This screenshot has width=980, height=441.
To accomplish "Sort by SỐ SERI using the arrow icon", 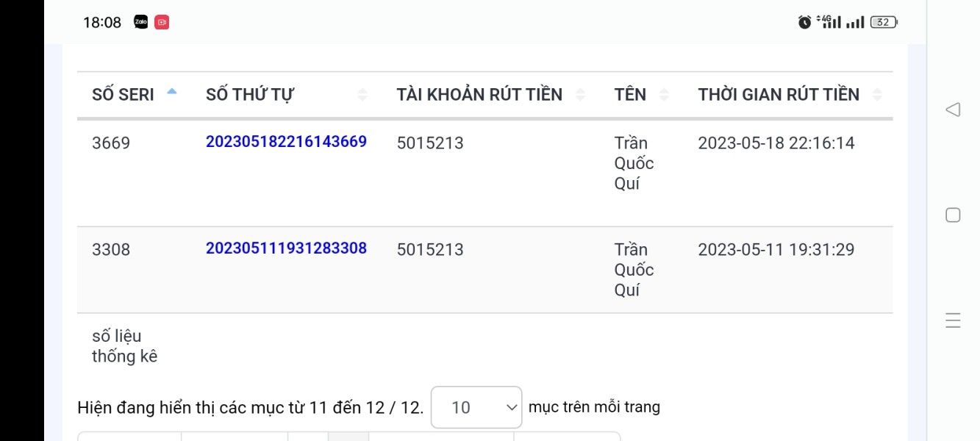I will [172, 92].
